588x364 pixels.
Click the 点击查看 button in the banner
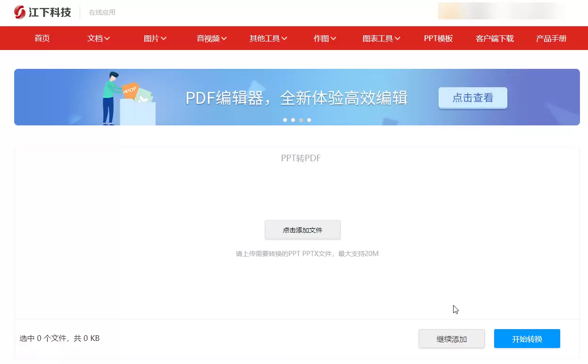tap(472, 98)
